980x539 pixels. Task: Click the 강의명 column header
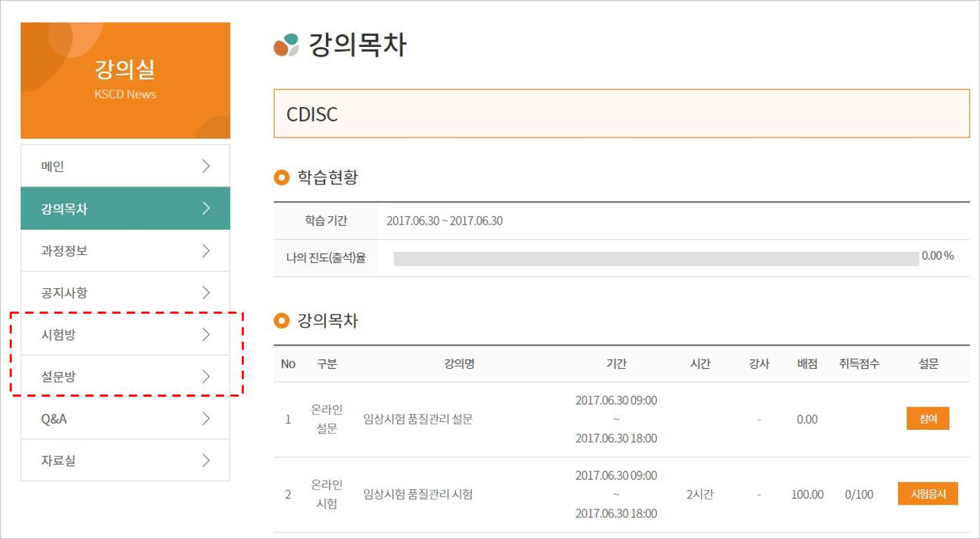(x=459, y=363)
